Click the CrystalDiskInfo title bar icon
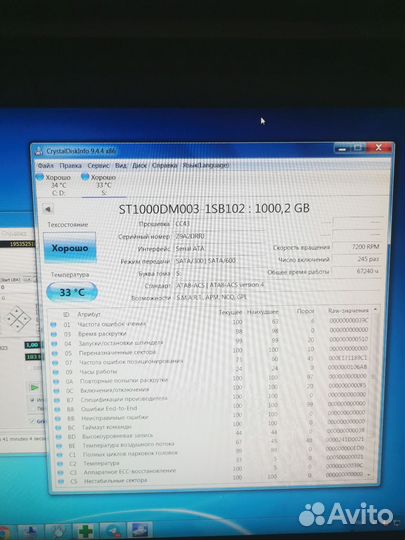Image resolution: width=405 pixels, height=540 pixels. click(x=39, y=151)
